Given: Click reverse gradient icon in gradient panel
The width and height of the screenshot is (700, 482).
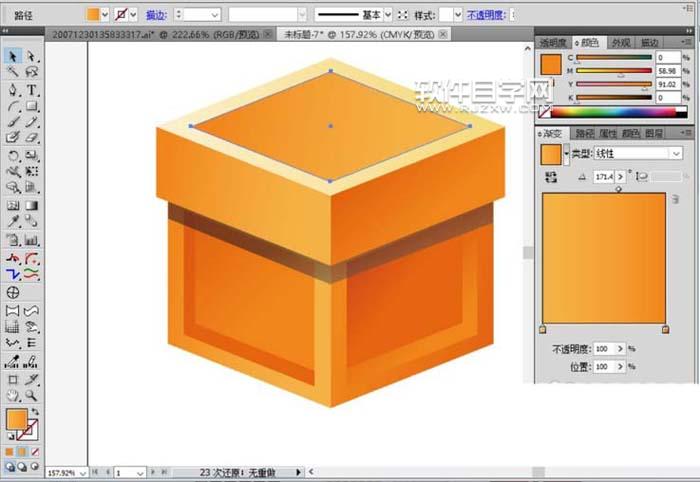Looking at the screenshot, I should click(x=551, y=177).
